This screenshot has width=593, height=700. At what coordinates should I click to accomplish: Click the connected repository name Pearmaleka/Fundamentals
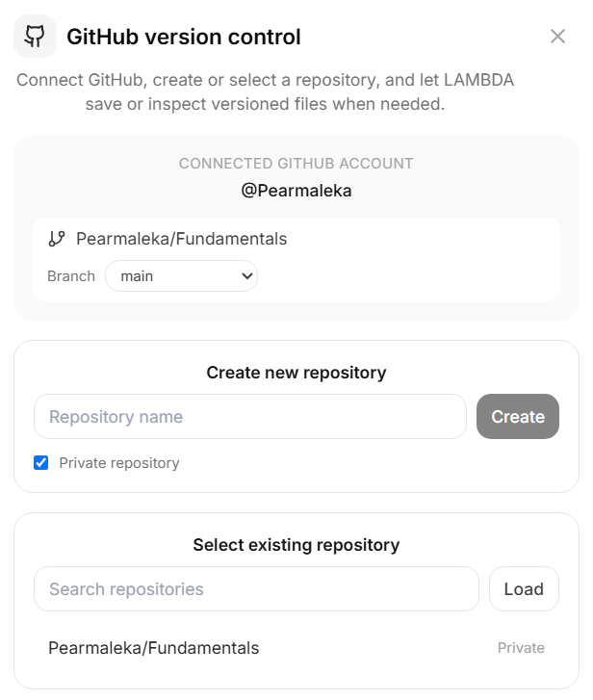click(x=182, y=239)
